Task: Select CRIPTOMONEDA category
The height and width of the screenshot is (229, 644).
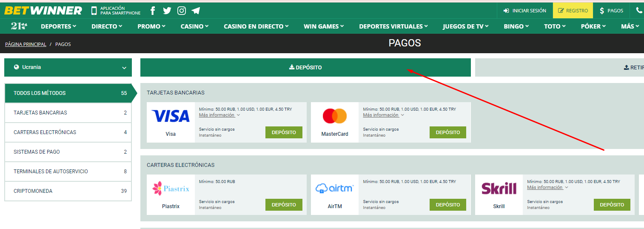Action: [x=68, y=191]
